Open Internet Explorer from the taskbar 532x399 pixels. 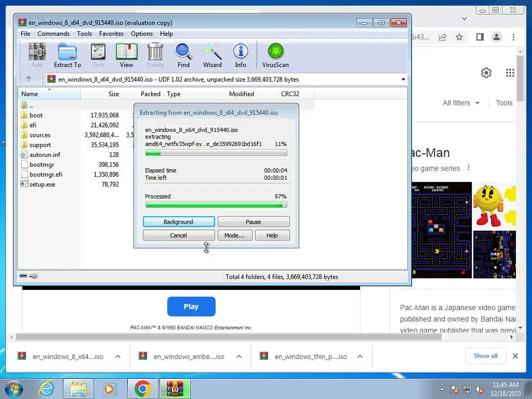pos(46,389)
